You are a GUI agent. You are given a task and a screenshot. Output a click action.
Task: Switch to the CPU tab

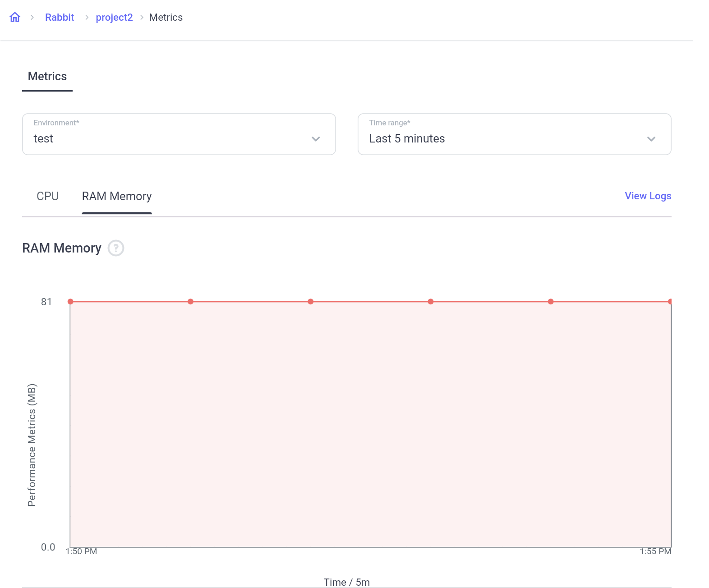(x=47, y=196)
